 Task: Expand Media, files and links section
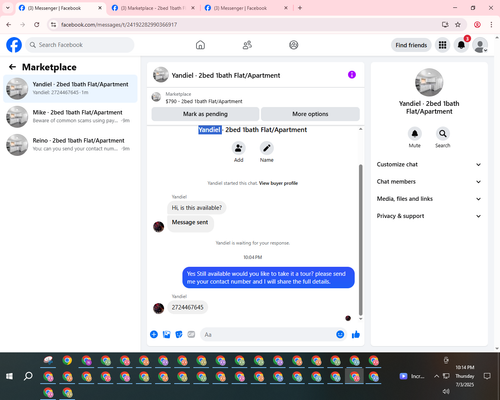(x=429, y=199)
